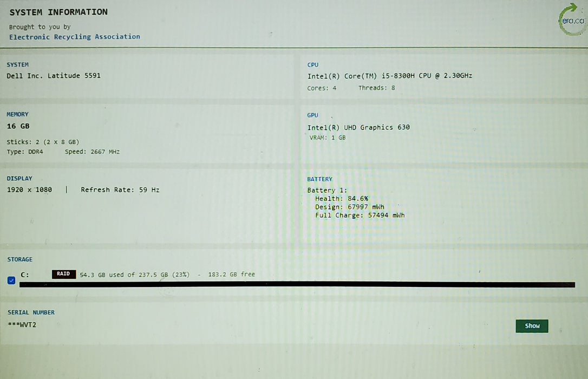Click the Sticks: 2 (2 x 8 GB) line
588x379 pixels.
click(x=43, y=142)
